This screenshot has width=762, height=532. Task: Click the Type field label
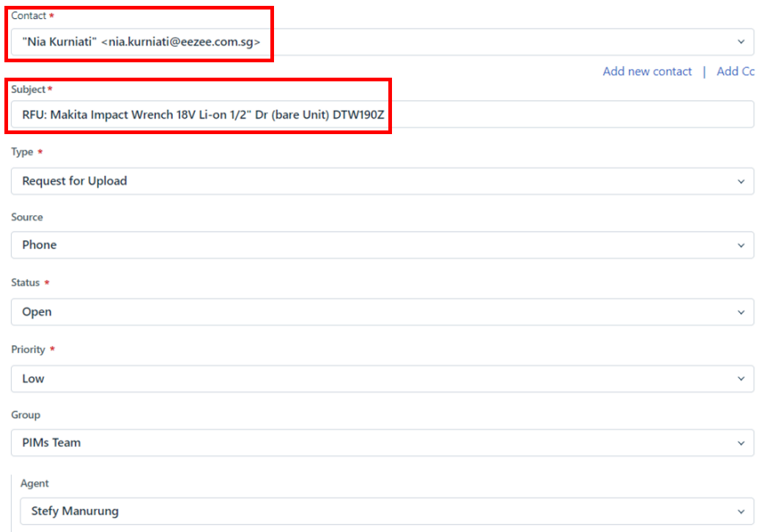[x=23, y=152]
